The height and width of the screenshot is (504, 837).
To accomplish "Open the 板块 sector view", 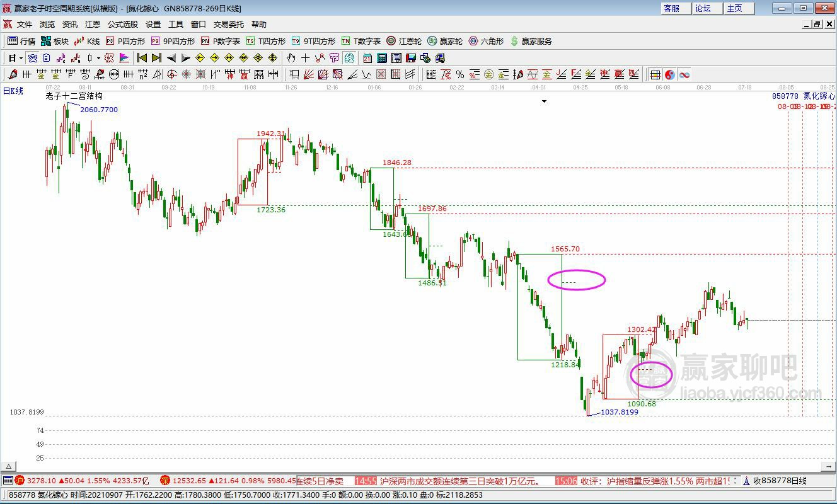I will 55,41.
